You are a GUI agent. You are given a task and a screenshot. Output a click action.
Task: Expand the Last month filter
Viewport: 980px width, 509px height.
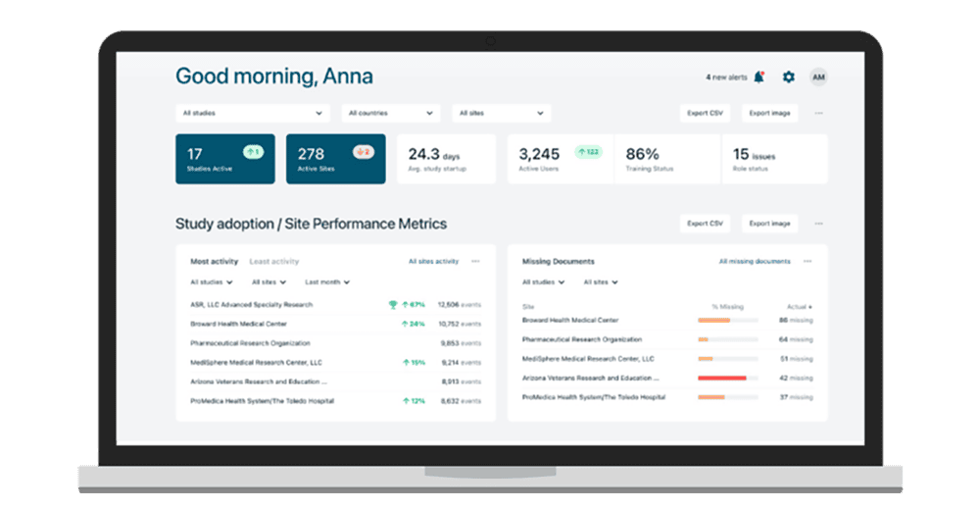tap(327, 282)
